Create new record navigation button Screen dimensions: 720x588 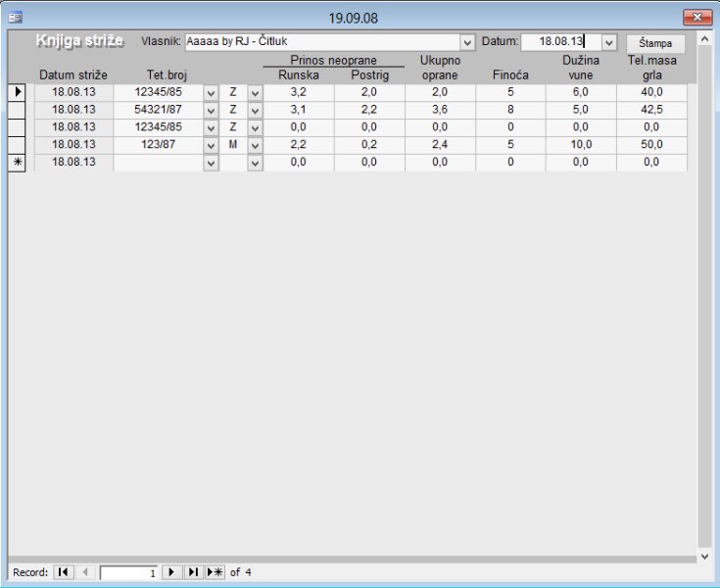pos(215,572)
